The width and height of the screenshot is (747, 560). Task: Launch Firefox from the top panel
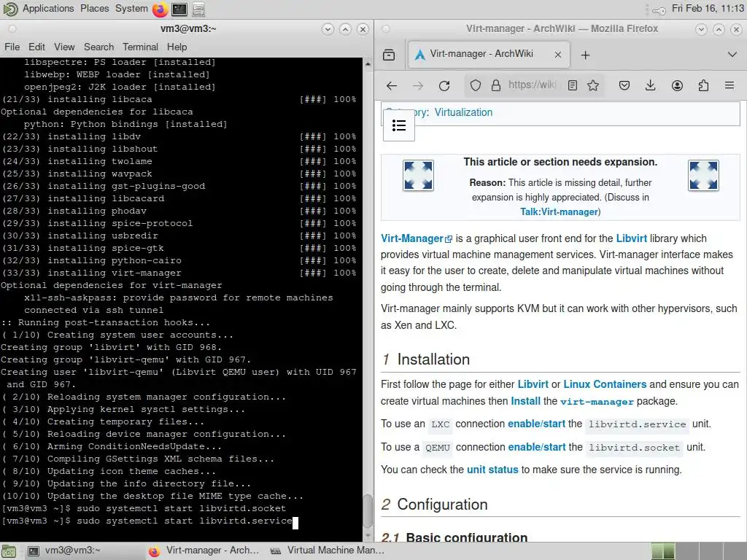coord(160,9)
